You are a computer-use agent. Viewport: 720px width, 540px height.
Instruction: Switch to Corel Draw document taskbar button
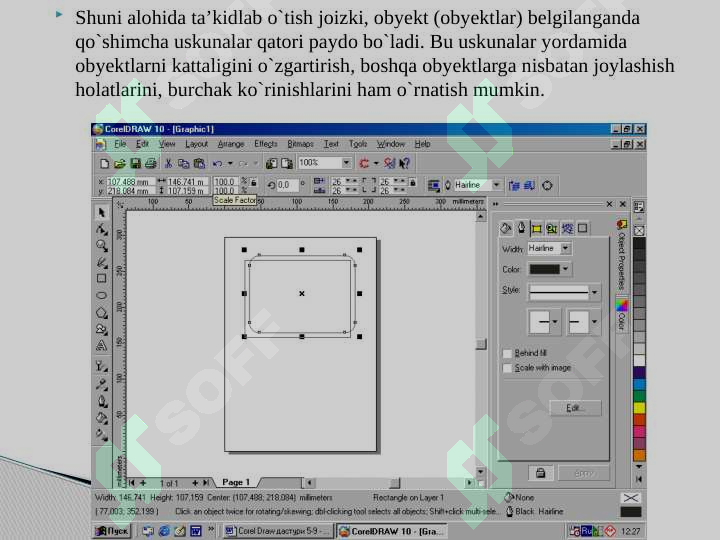[x=277, y=531]
